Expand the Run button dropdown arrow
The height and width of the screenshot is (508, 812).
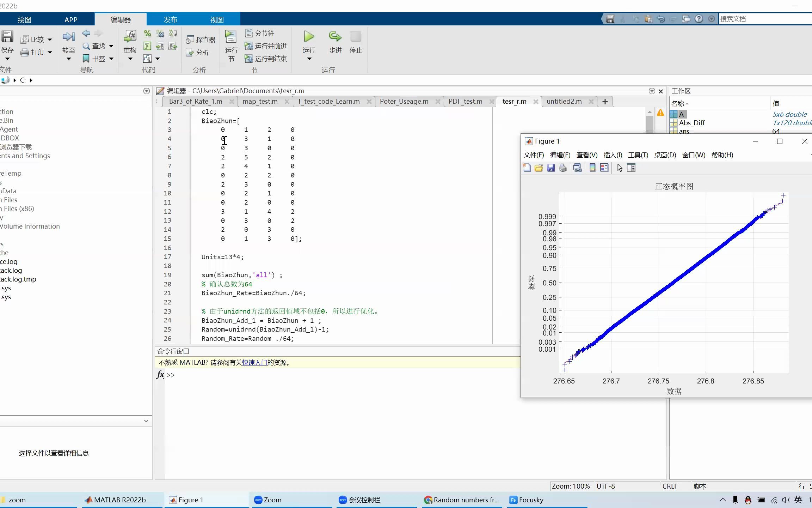tap(309, 59)
